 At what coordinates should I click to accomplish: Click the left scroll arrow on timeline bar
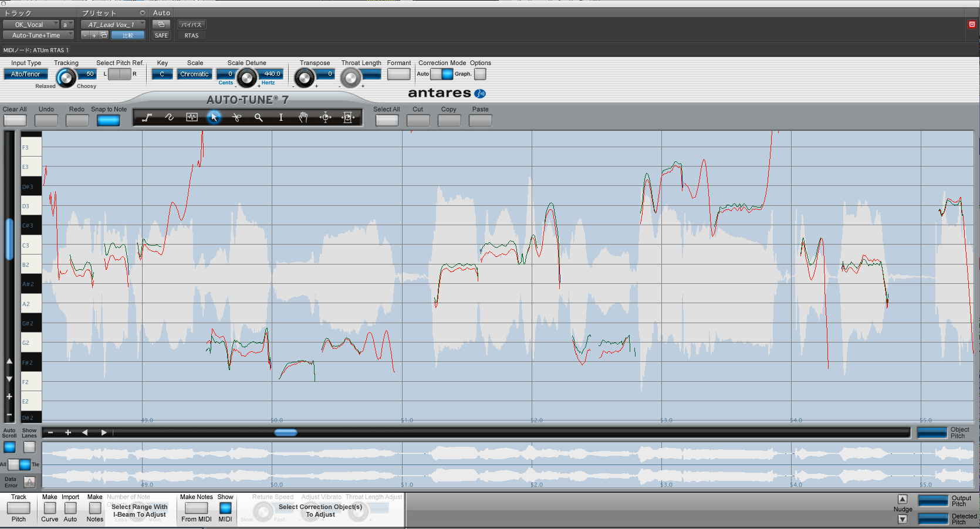click(85, 433)
